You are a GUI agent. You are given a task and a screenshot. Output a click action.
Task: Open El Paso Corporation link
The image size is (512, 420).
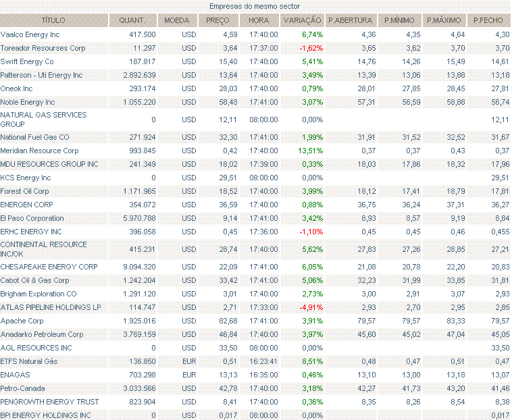click(x=32, y=218)
